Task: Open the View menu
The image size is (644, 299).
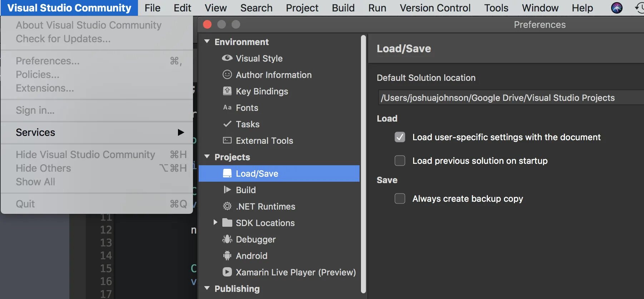Action: 216,8
